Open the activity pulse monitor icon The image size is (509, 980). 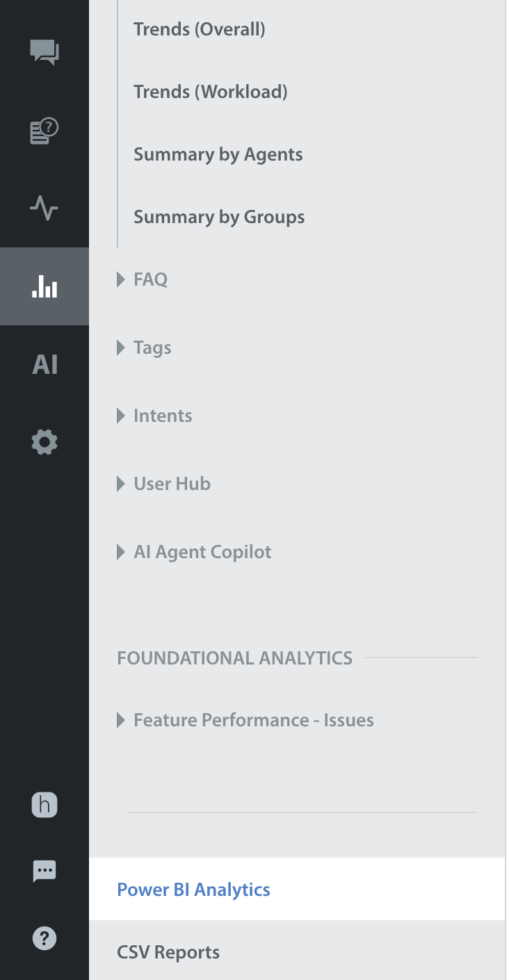[45, 209]
